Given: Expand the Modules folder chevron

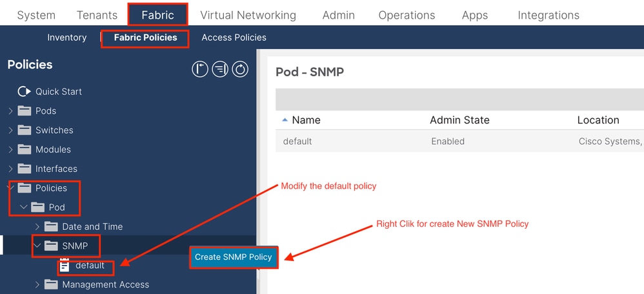Looking at the screenshot, I should coord(11,149).
